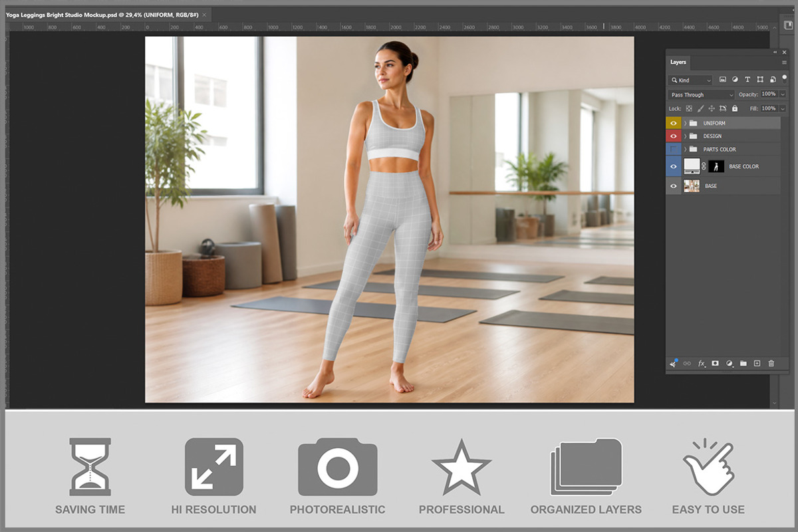Click the Opacity 100% value field

tap(769, 94)
